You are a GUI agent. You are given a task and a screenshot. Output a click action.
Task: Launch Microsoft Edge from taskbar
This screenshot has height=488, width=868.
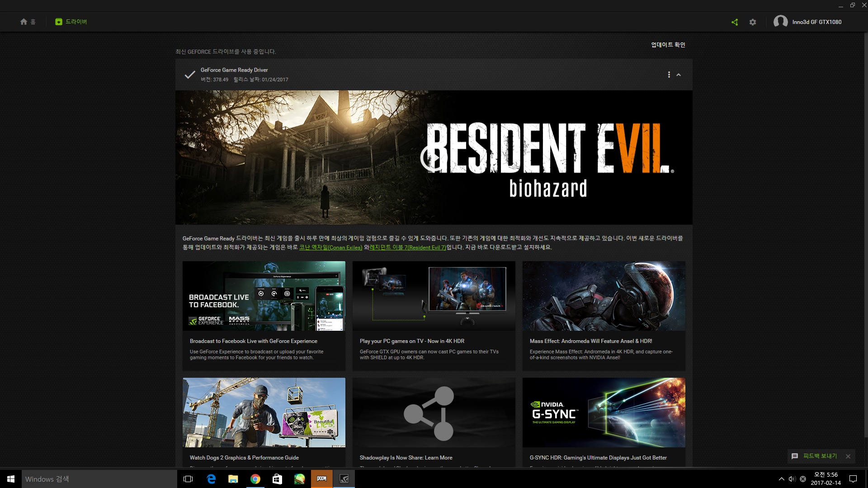coord(211,479)
